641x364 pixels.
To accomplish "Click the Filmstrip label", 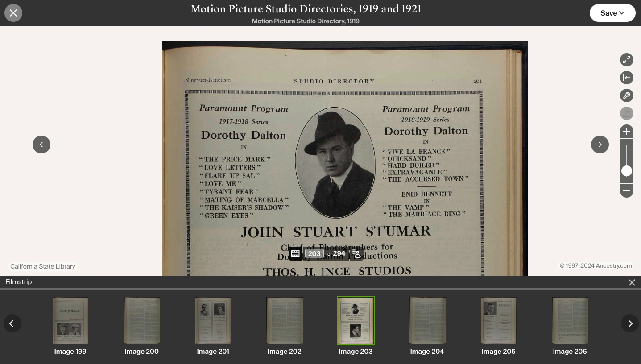I will click(18, 281).
